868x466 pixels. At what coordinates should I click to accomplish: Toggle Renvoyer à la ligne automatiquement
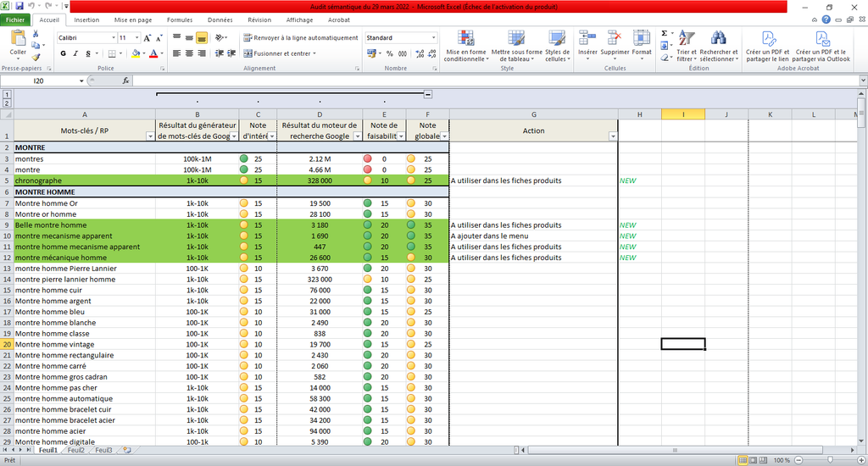click(x=301, y=37)
